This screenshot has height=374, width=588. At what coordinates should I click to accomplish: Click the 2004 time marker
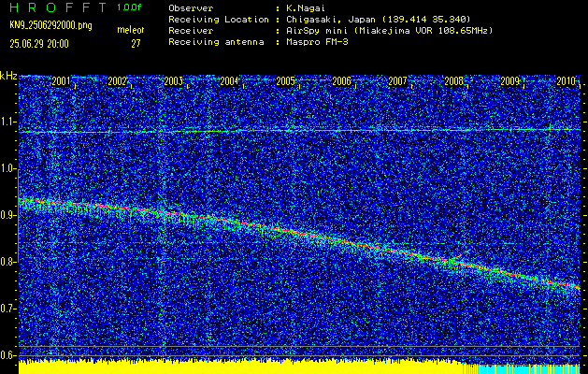coord(229,81)
